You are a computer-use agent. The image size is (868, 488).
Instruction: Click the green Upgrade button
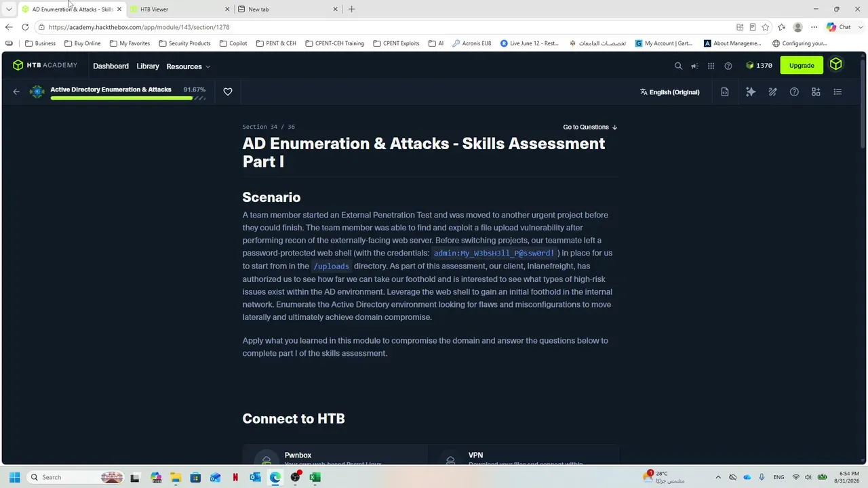pos(802,65)
